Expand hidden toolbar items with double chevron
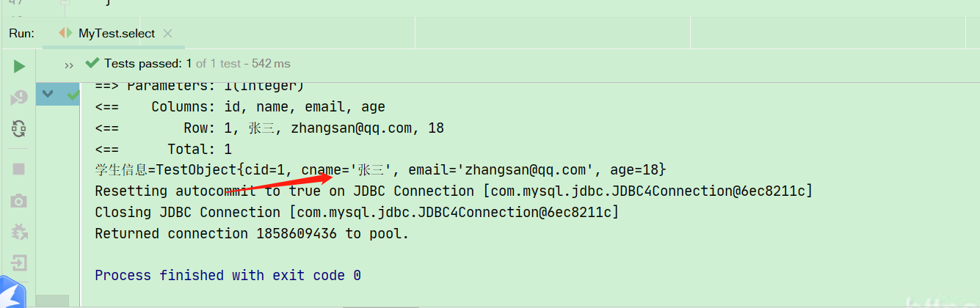This screenshot has width=980, height=308. (x=69, y=65)
